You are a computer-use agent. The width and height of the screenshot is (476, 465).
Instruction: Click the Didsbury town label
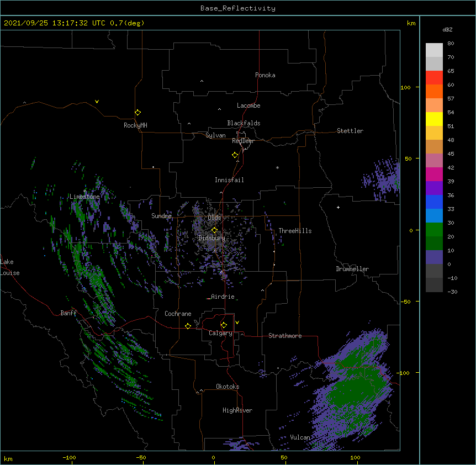(211, 238)
